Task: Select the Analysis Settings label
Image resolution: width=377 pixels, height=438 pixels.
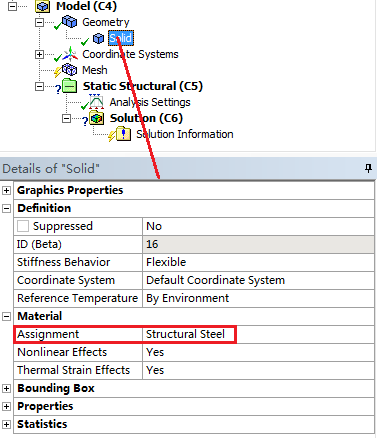Action: click(x=150, y=102)
